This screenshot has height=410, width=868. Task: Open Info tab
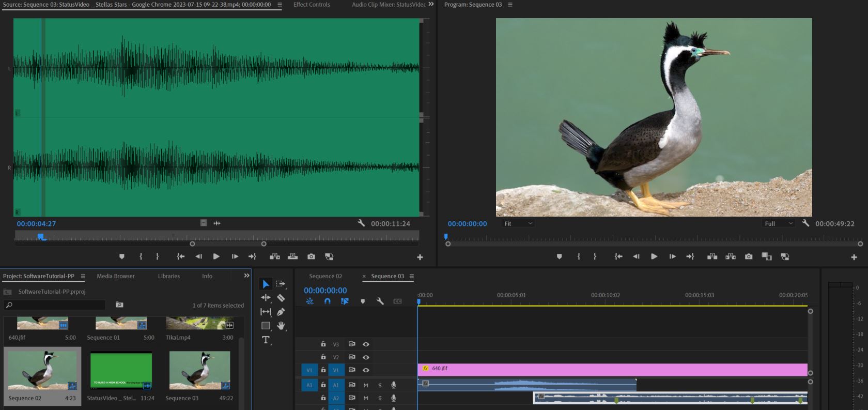point(207,276)
